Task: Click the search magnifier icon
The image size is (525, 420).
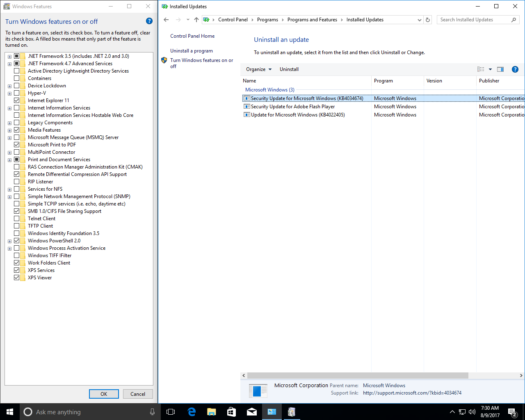Action: pos(514,20)
